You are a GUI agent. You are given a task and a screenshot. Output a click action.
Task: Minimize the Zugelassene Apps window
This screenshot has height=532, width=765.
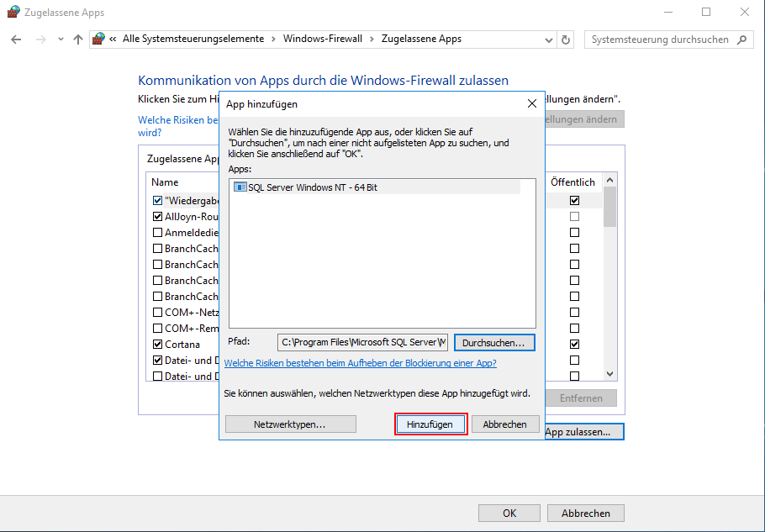click(x=668, y=13)
